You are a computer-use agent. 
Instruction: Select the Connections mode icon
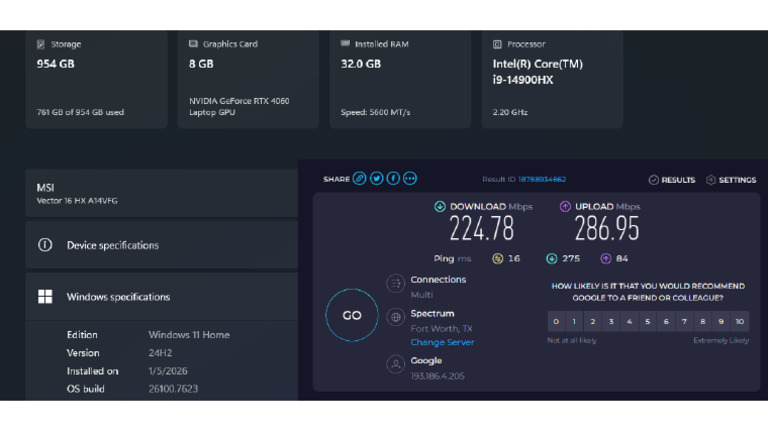395,283
